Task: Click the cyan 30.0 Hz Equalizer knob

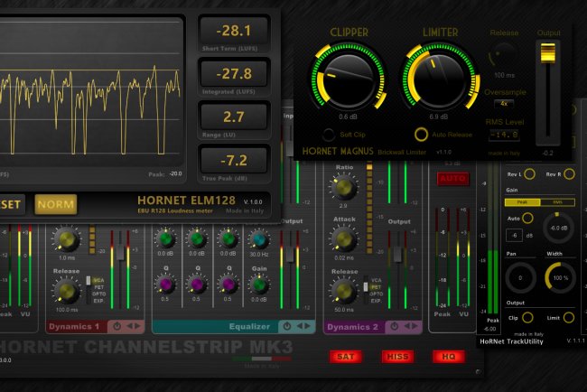Action: pos(259,239)
